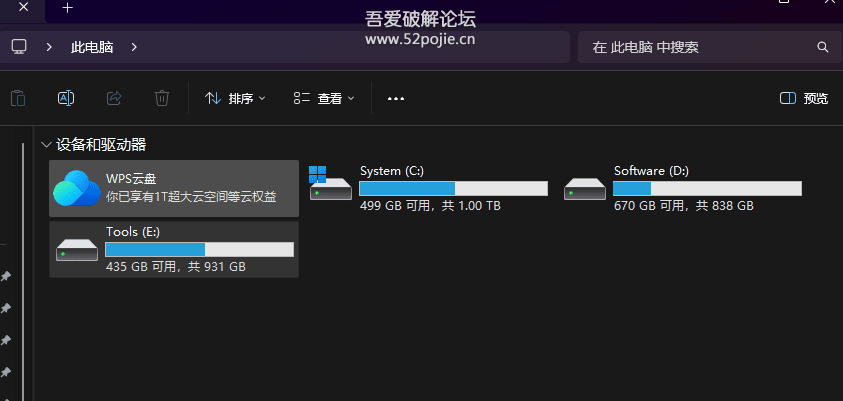Open a new tab with plus button

[67, 8]
